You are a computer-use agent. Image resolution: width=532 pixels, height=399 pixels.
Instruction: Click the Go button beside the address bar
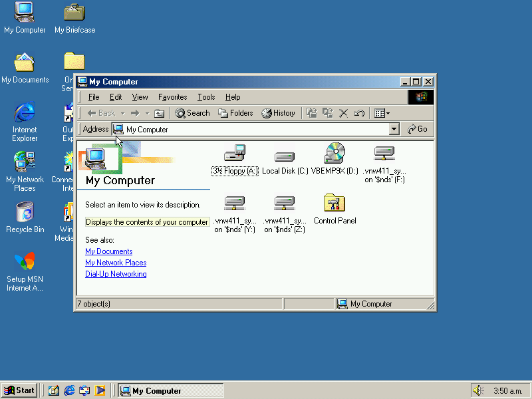pos(418,129)
